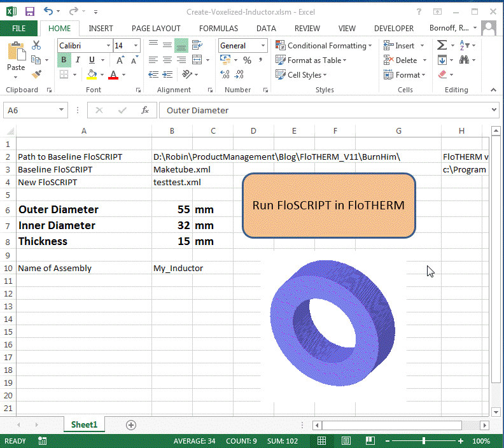Switch to the FORMULAS tab
This screenshot has height=448, width=504.
(218, 28)
